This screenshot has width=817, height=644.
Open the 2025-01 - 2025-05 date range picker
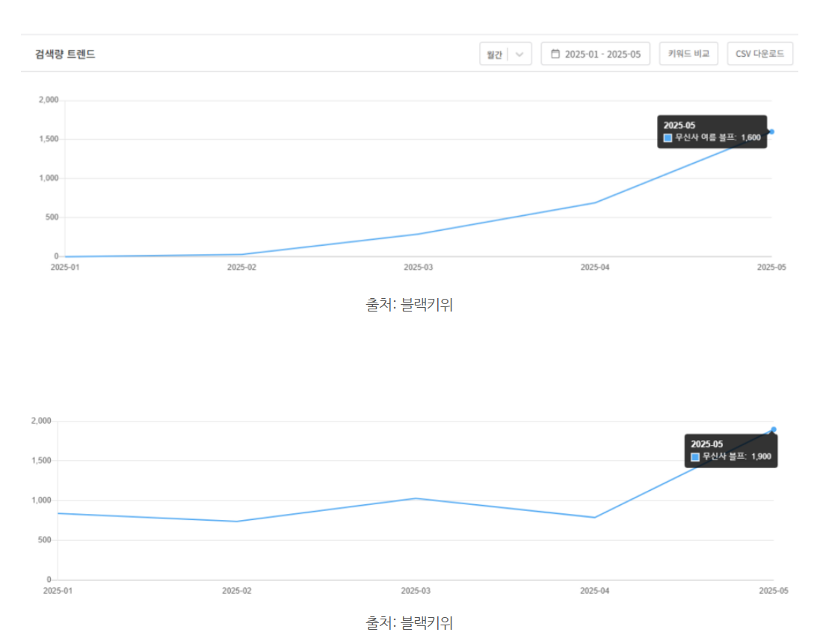(x=596, y=55)
